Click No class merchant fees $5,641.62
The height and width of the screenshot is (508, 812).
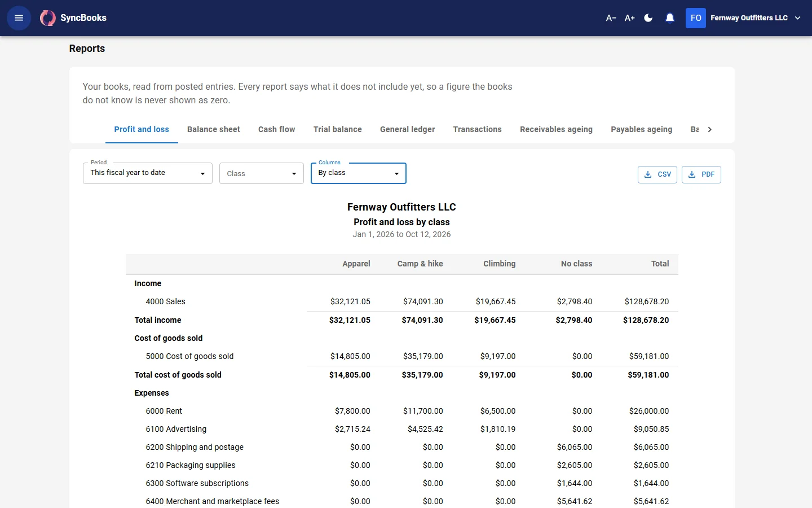coord(575,501)
